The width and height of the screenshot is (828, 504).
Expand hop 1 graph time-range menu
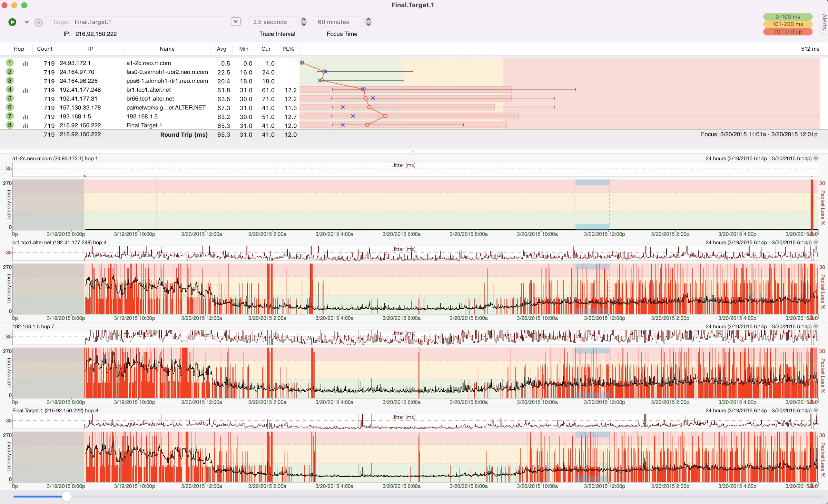coord(816,158)
